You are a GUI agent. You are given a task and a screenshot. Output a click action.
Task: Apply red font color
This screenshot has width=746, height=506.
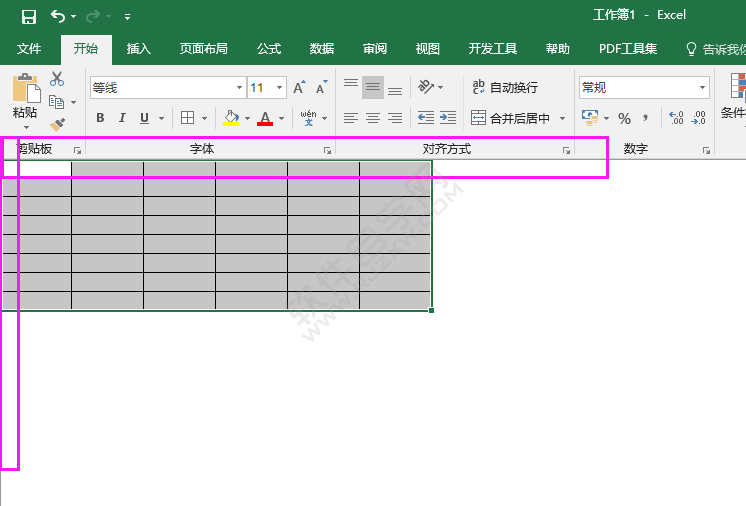(x=265, y=118)
